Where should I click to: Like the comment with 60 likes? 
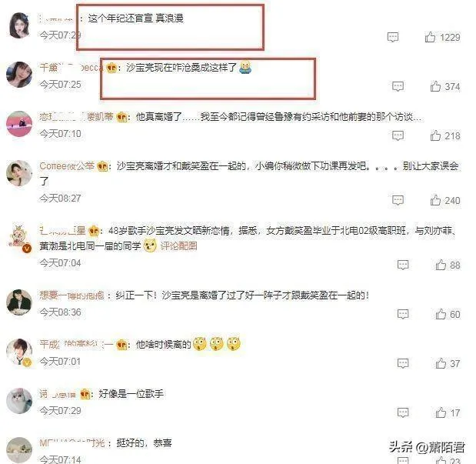tap(441, 314)
